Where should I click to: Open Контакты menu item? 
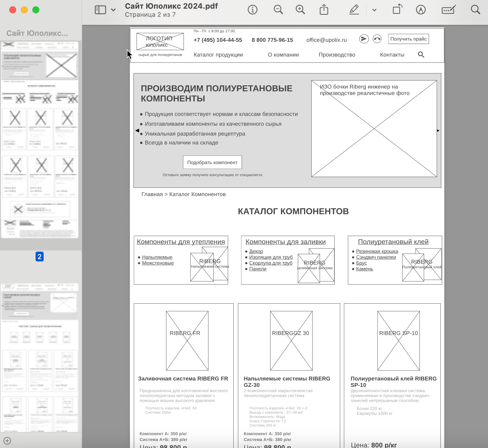coord(392,55)
